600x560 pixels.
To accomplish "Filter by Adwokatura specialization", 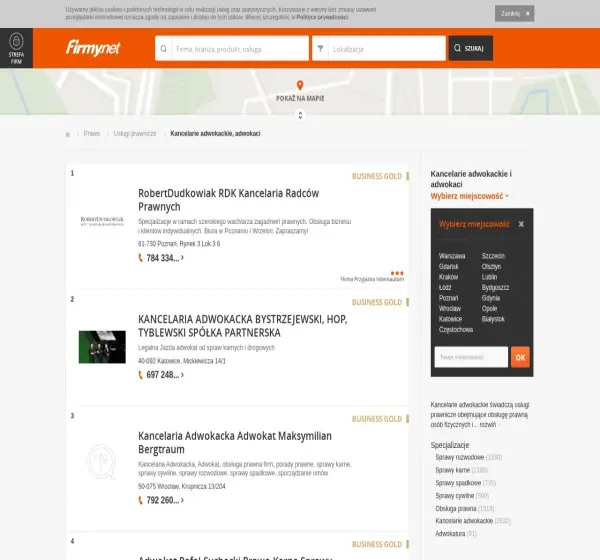I will [x=450, y=534].
